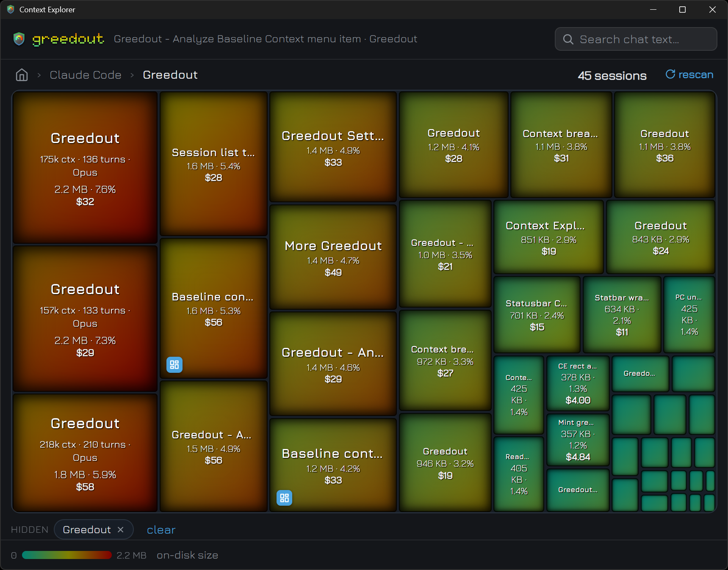Click the Context Explorer title bar icon

(11, 9)
